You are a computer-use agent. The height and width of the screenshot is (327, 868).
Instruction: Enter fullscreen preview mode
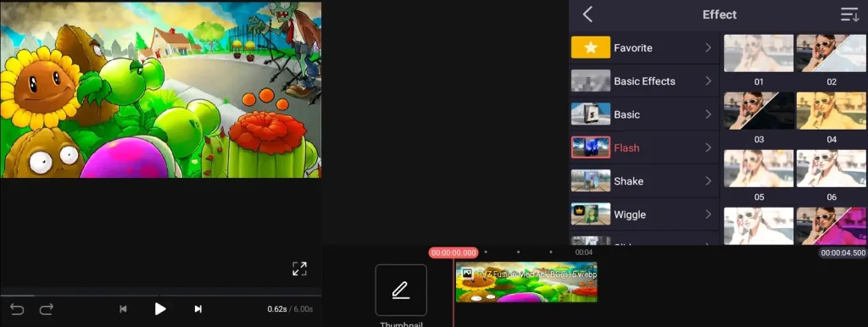click(299, 269)
